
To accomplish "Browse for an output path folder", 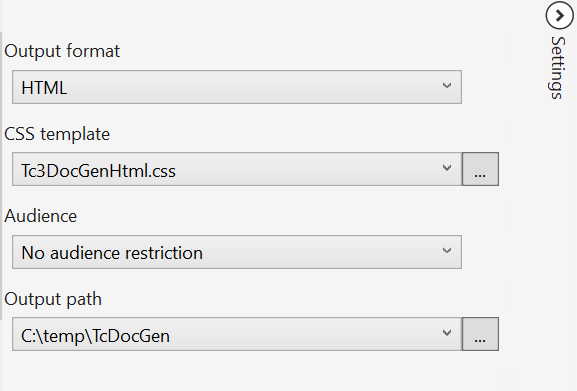I will pyautogui.click(x=480, y=334).
